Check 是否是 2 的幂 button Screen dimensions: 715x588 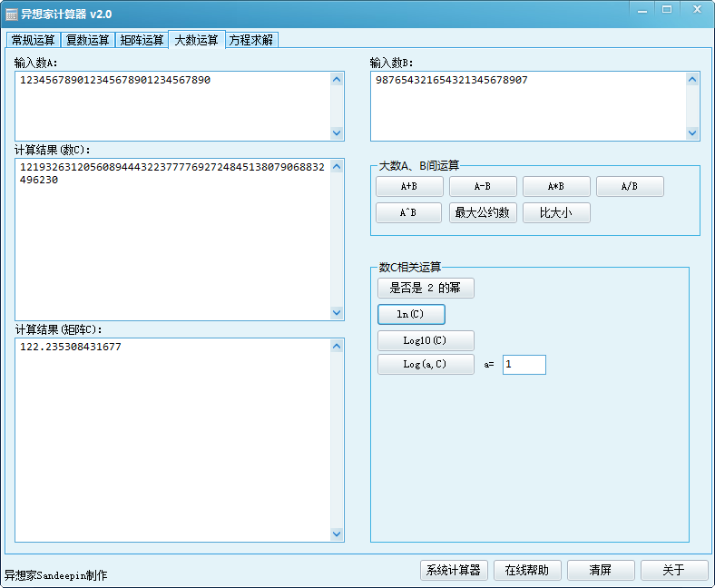(x=426, y=289)
